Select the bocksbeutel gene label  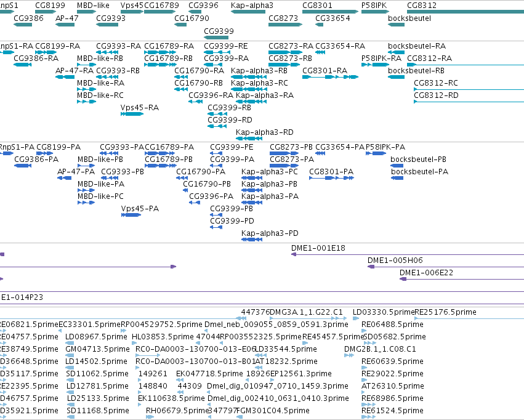click(x=409, y=18)
